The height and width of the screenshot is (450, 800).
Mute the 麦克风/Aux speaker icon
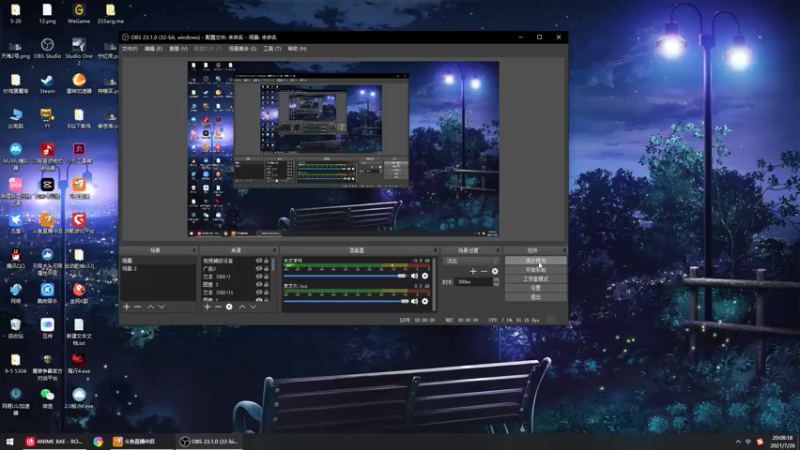click(x=414, y=301)
